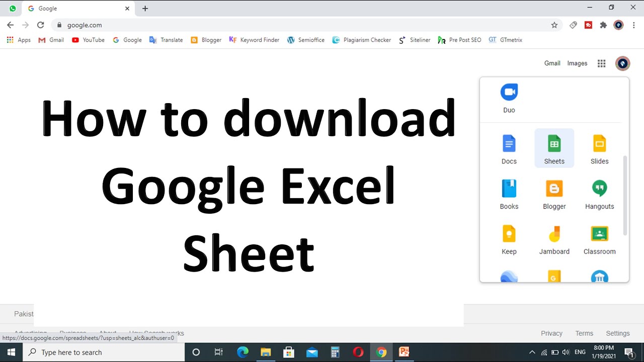Screen dimensions: 644x362
Task: Open Google Books app
Action: (509, 194)
